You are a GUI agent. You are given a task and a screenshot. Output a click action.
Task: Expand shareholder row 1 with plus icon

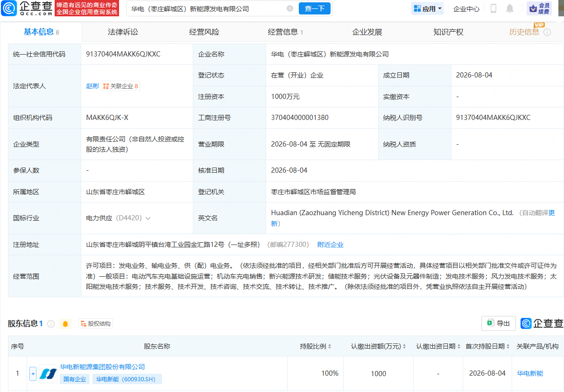click(33, 373)
